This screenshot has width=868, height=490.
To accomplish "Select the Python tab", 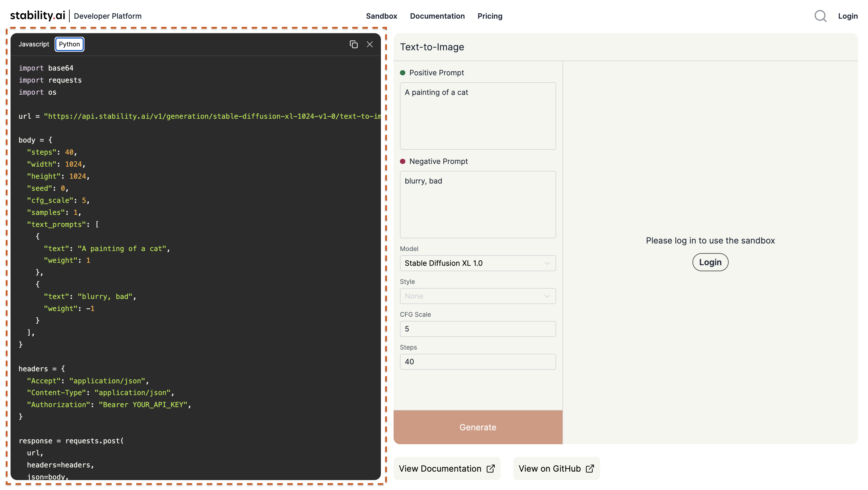I will tap(69, 44).
